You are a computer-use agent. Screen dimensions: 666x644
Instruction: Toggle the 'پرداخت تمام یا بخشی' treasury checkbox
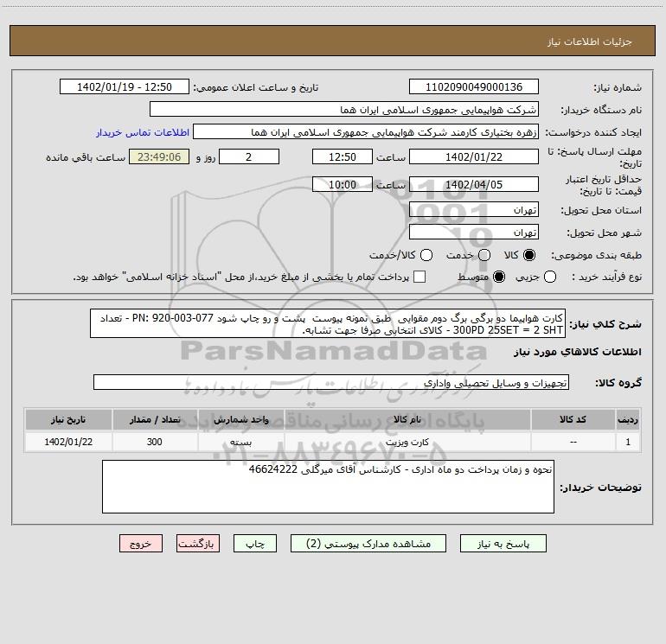(x=419, y=277)
